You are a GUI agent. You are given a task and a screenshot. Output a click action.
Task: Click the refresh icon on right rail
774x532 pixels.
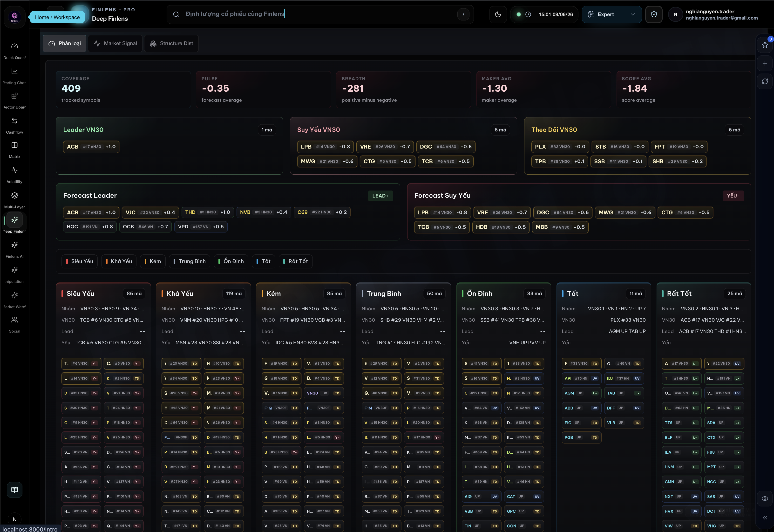(x=765, y=81)
